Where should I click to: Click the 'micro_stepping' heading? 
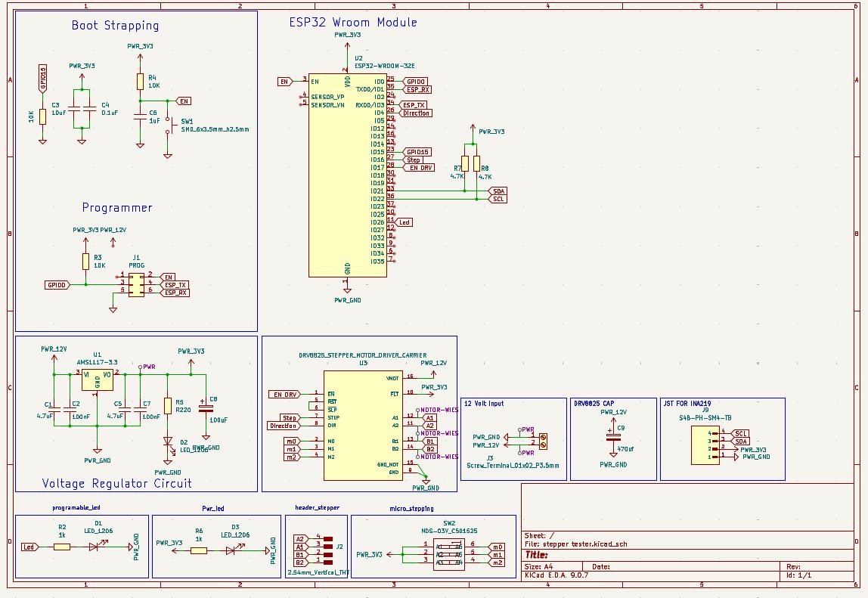[411, 508]
